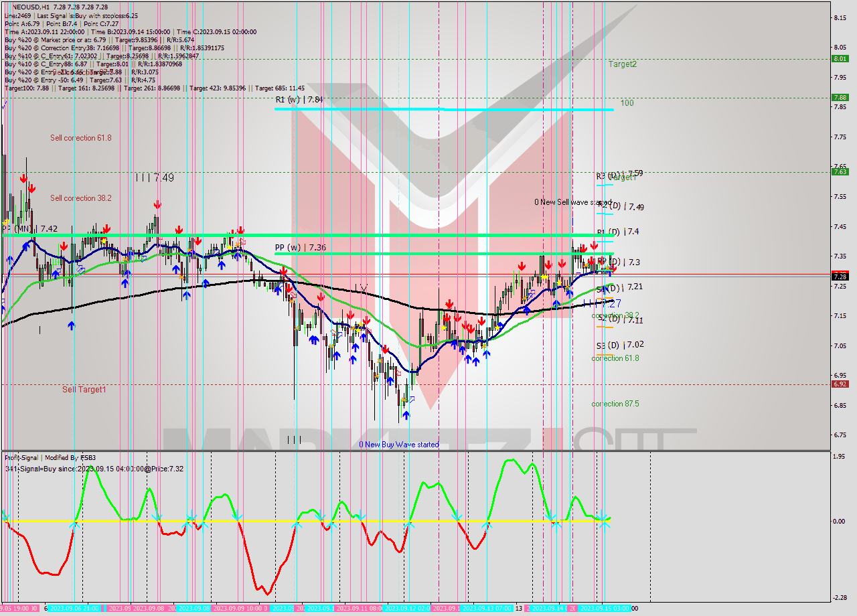Select the 'Target2' label
Viewport: 857px width, 616px height.
(623, 64)
